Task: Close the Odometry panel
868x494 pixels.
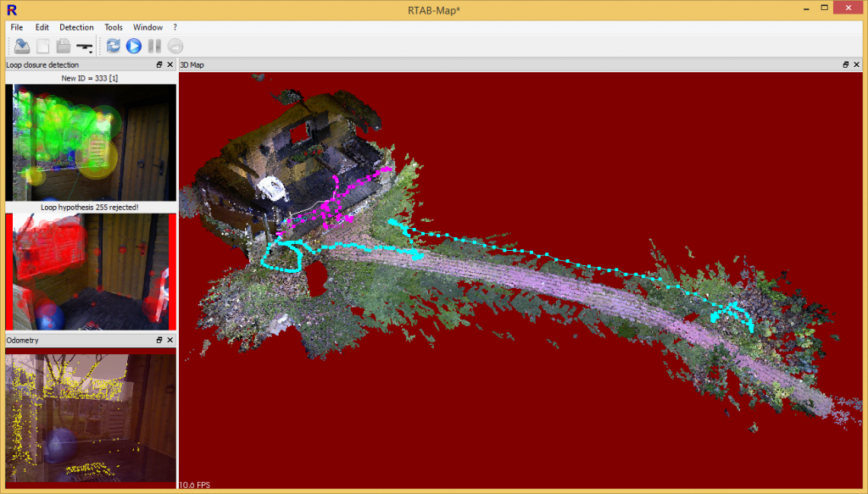Action: click(170, 340)
